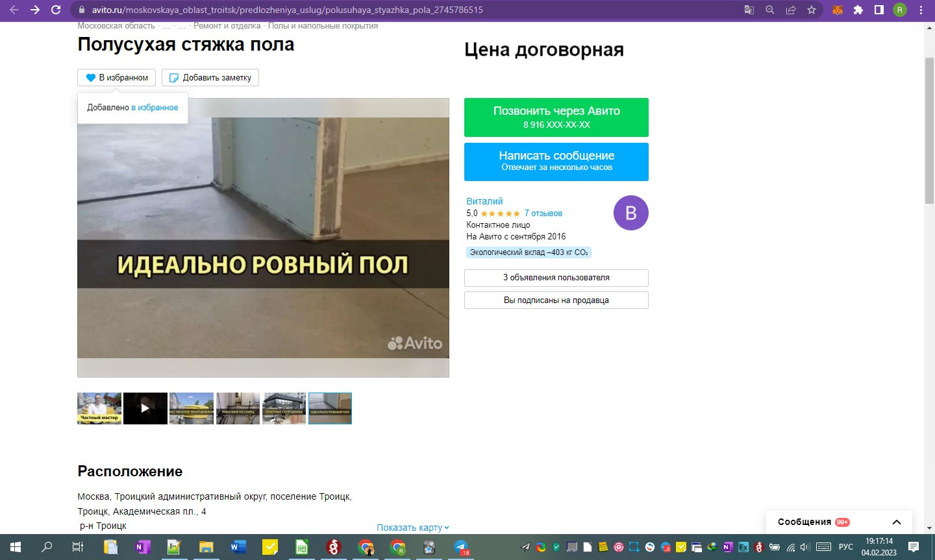Screen dimensions: 935x560
Task: Open the 7 отзывов reviews link
Action: click(543, 213)
